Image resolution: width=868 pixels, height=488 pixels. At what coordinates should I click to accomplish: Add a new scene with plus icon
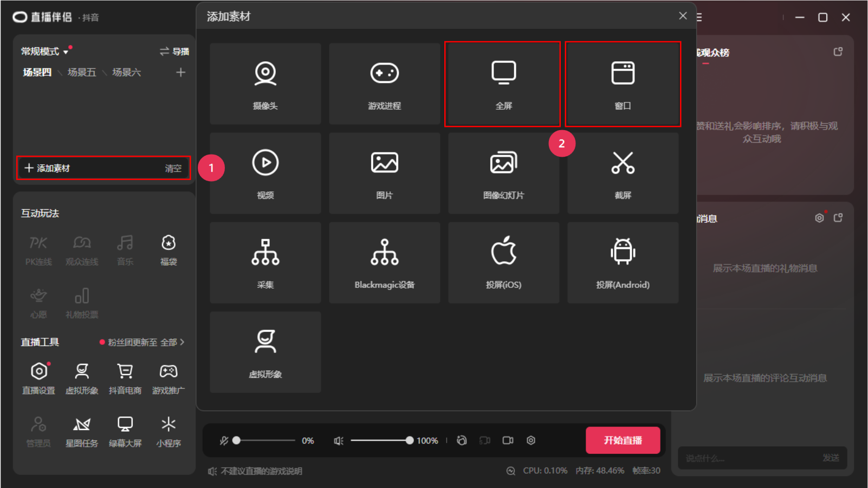pos(181,72)
